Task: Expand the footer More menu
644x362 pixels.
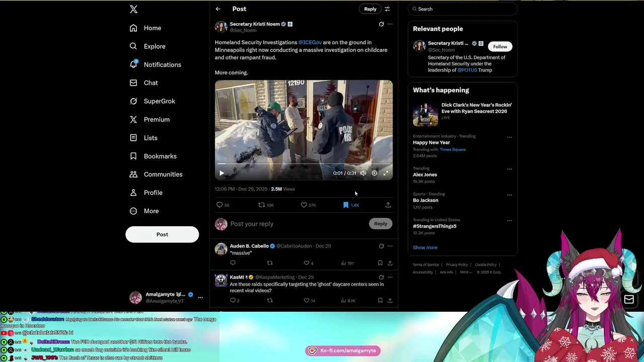Action: pos(466,273)
